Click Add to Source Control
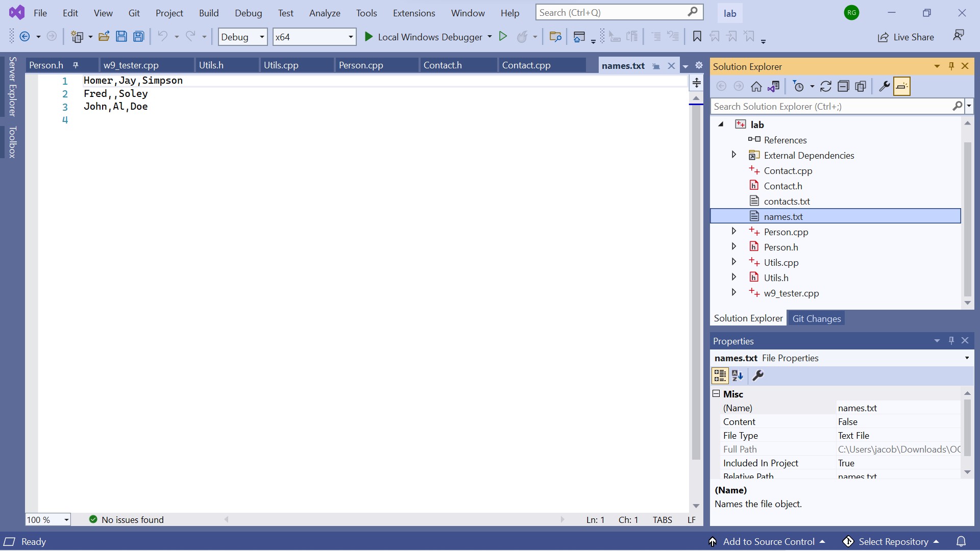980x551 pixels. 768,541
